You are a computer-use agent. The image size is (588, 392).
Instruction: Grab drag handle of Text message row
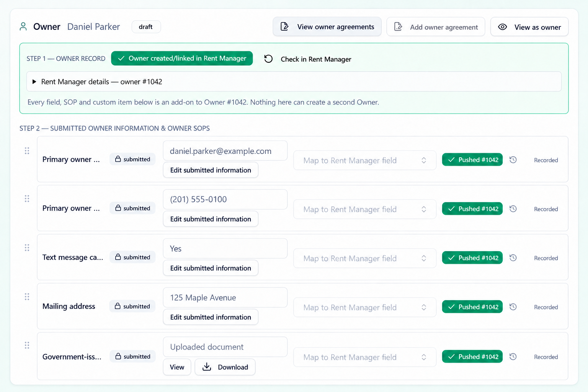(x=27, y=248)
